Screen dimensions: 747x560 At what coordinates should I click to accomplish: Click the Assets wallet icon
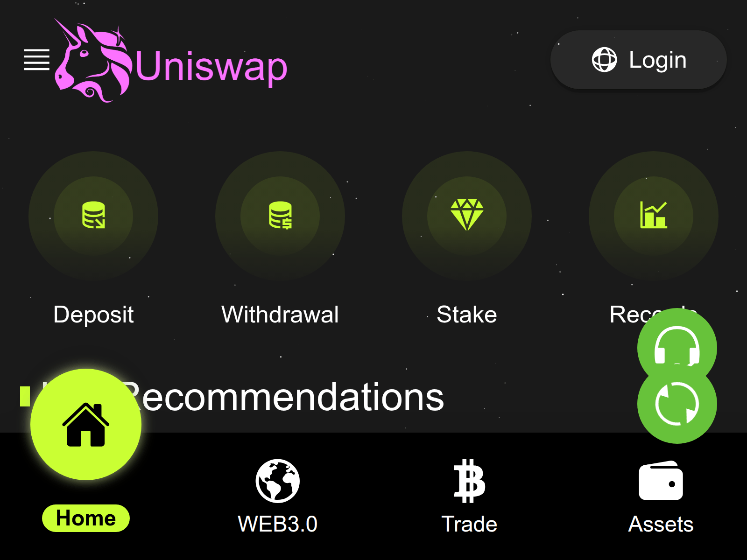coord(661,480)
